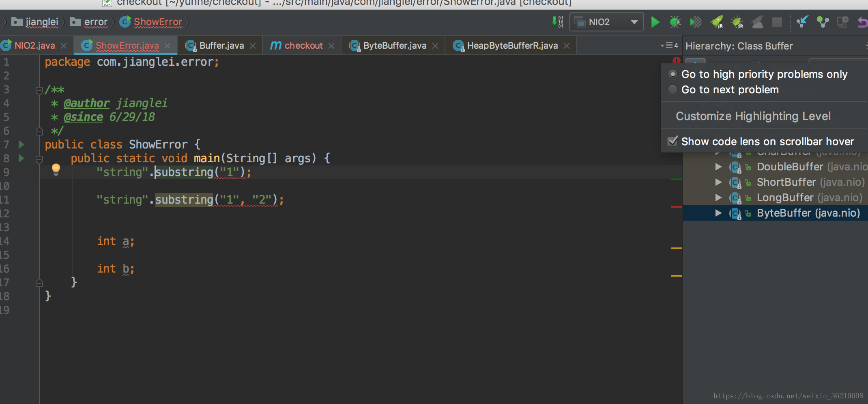
Task: Click the red error indicator atop the scrollbar
Action: pos(676,60)
